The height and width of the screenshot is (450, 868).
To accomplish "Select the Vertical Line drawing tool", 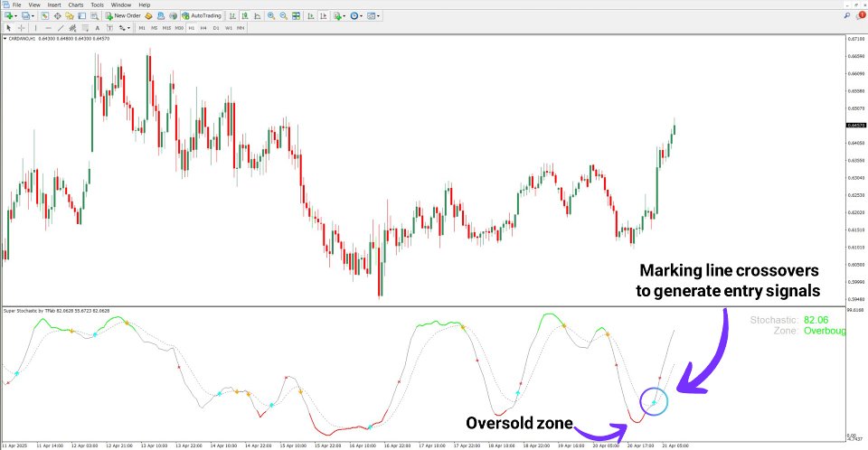I will 35,28.
